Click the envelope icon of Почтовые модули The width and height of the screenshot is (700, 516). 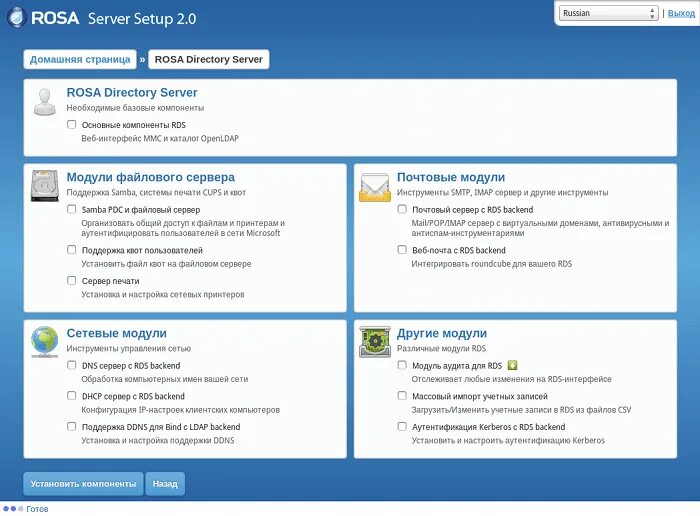click(375, 187)
